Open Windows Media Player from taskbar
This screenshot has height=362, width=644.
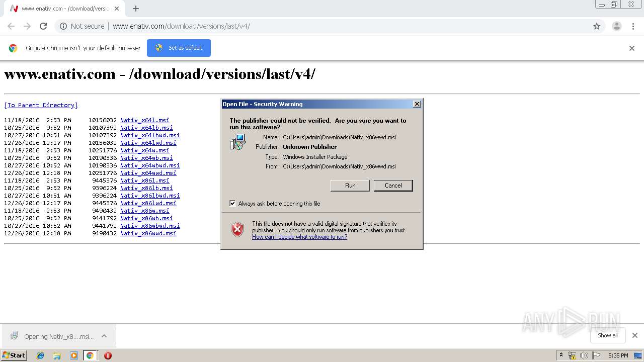[x=73, y=355]
